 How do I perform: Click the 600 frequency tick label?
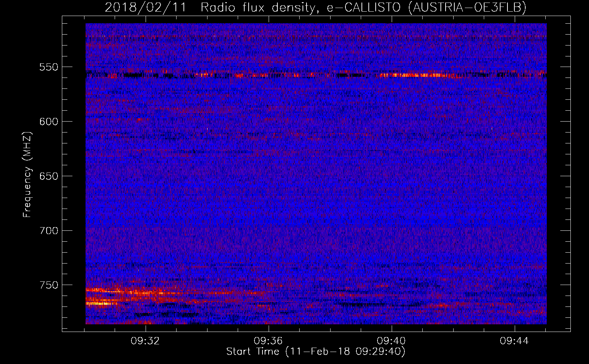(49, 122)
